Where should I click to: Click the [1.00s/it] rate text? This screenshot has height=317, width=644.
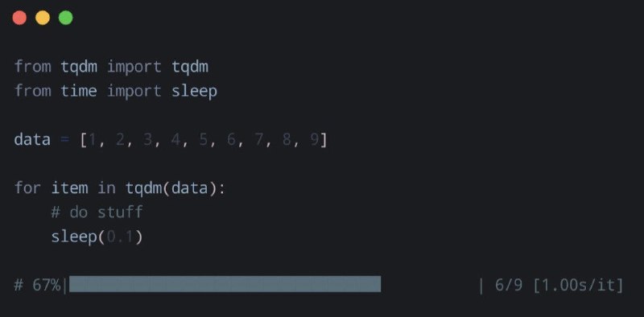pyautogui.click(x=579, y=285)
